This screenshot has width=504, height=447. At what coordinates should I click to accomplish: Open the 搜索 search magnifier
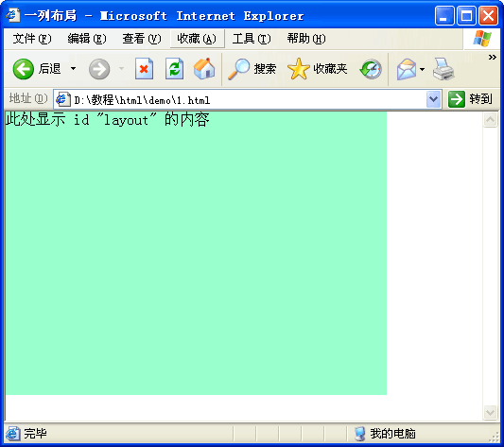pos(252,69)
